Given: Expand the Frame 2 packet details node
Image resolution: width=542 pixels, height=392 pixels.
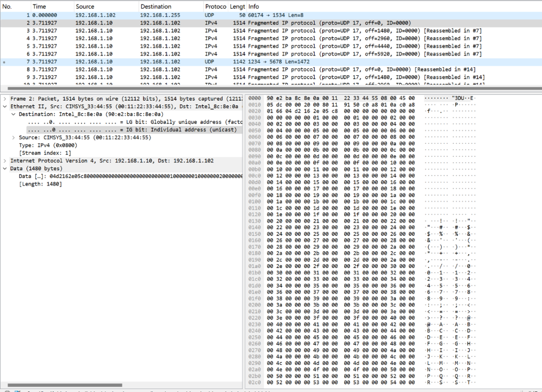Looking at the screenshot, I should [5, 99].
